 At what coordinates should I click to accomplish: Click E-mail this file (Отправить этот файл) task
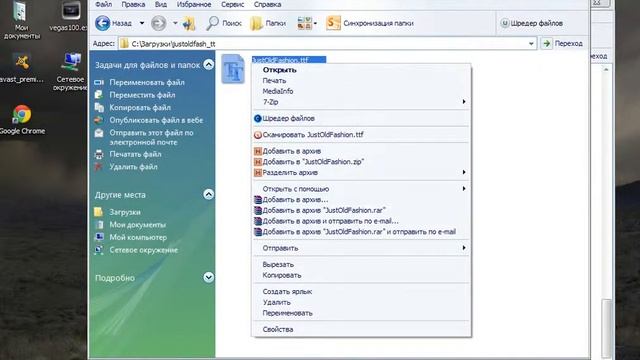pyautogui.click(x=151, y=138)
